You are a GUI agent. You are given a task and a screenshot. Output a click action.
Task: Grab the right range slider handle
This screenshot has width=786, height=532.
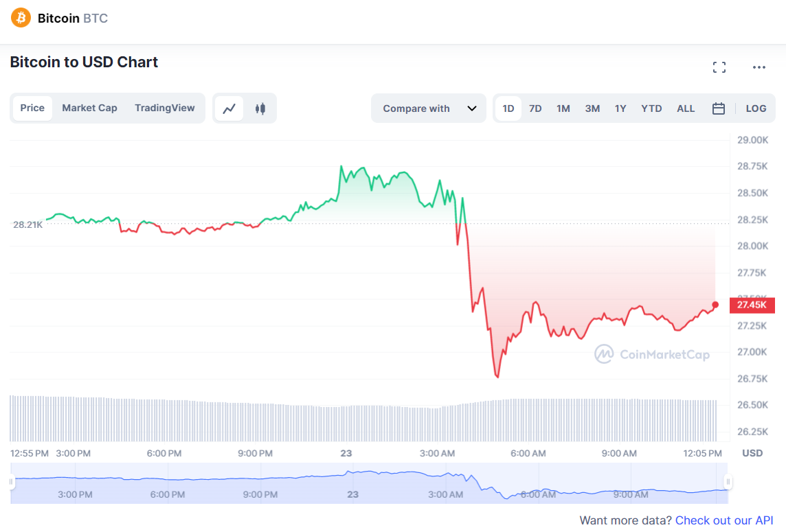point(728,482)
